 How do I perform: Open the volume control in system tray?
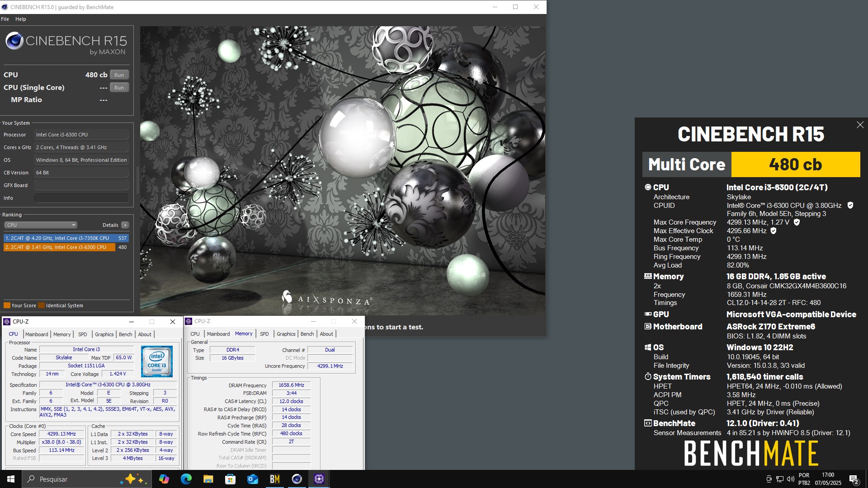790,479
